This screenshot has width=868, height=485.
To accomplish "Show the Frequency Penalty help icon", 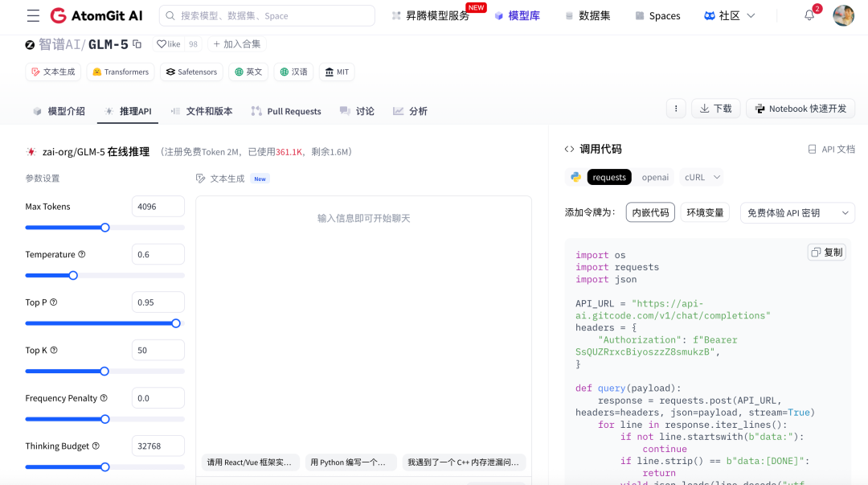I will (104, 398).
